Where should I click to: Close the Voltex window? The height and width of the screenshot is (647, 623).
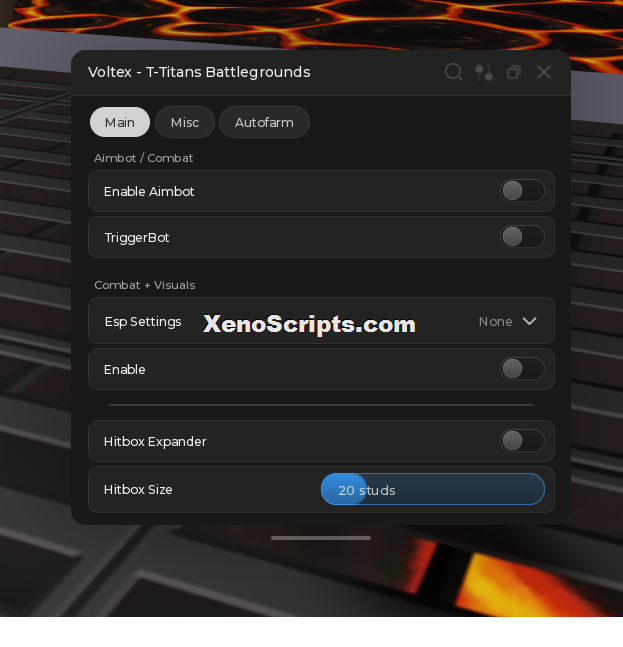pyautogui.click(x=544, y=72)
